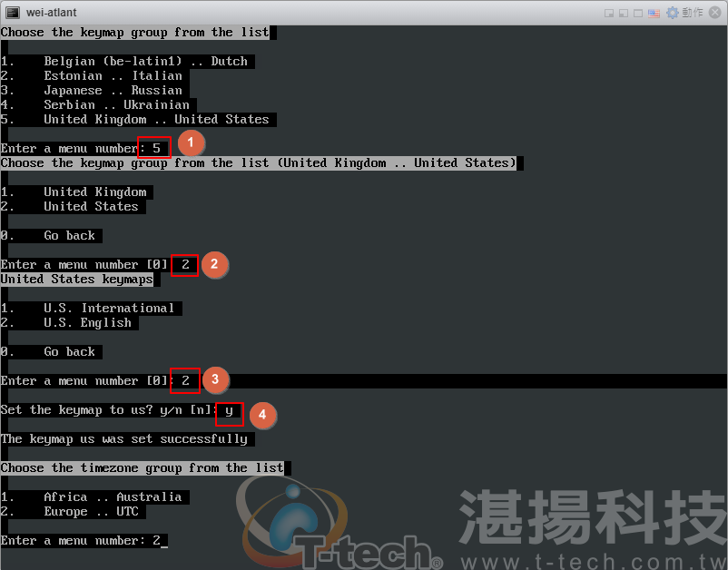Click the final menu number prompt with cursor
This screenshot has width=728, height=570.
tap(84, 541)
